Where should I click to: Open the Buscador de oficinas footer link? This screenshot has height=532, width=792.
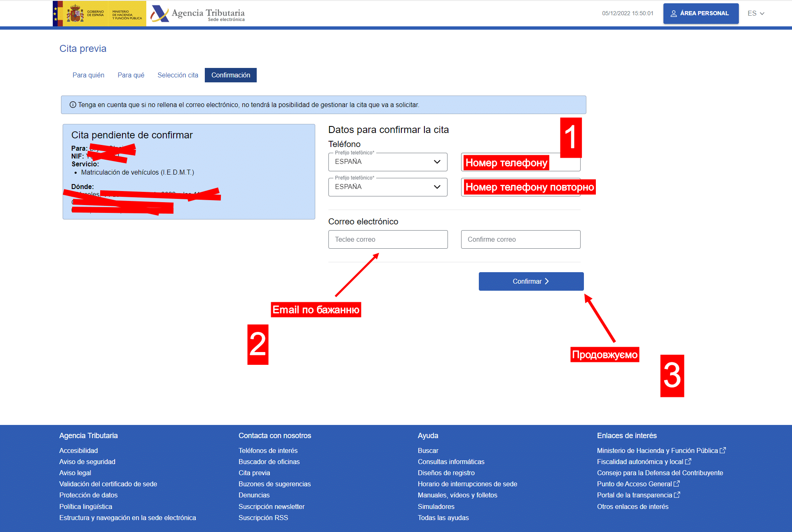pos(269,462)
